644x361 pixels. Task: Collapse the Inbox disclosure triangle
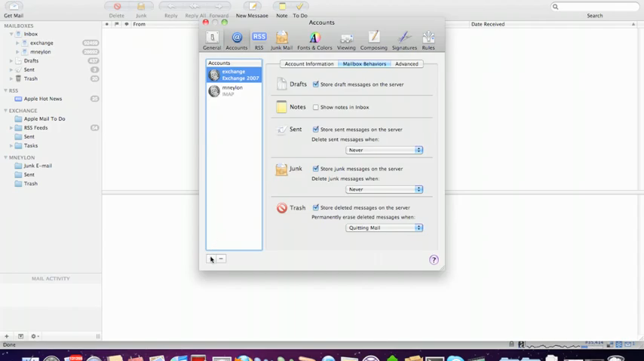[11, 34]
